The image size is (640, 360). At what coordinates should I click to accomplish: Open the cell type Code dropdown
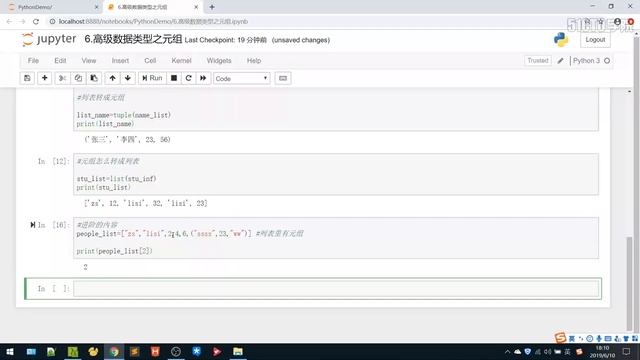pos(242,78)
